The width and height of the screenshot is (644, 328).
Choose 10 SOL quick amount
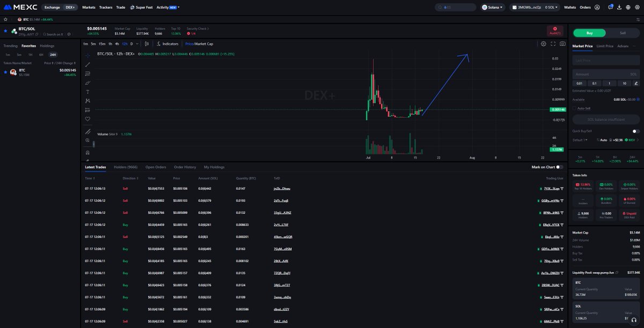624,83
